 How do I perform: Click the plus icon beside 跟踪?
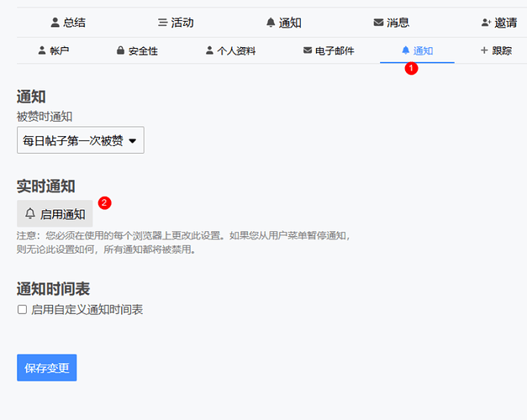[484, 51]
